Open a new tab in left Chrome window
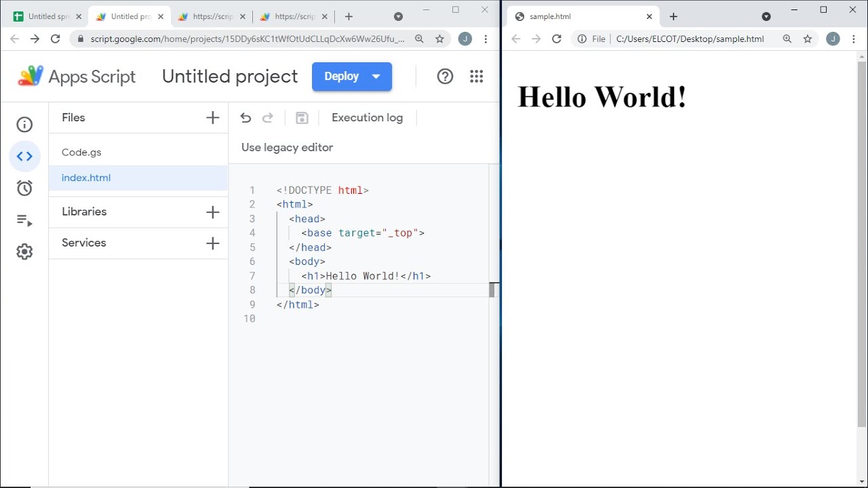 pos(349,17)
